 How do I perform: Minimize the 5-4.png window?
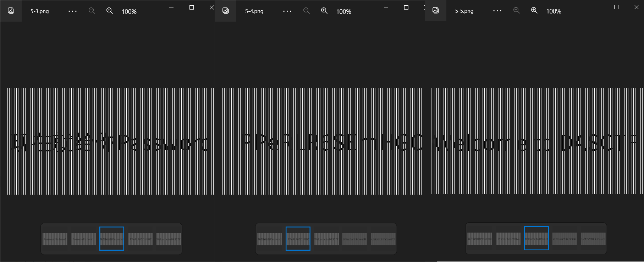coord(386,7)
